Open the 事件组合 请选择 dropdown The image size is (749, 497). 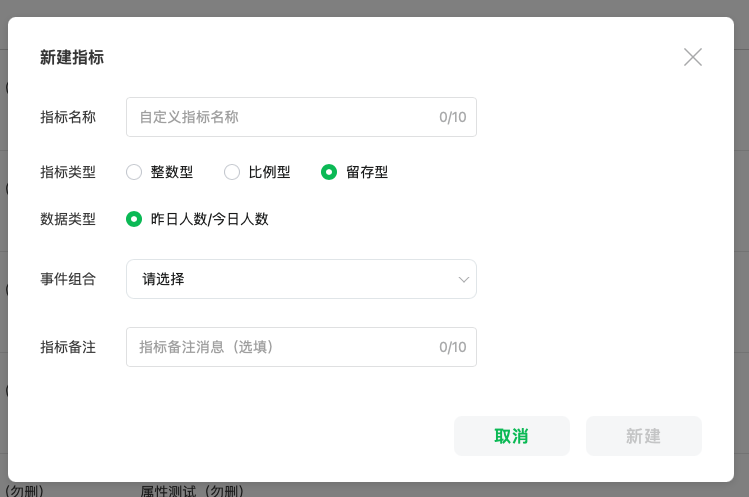[x=301, y=279]
